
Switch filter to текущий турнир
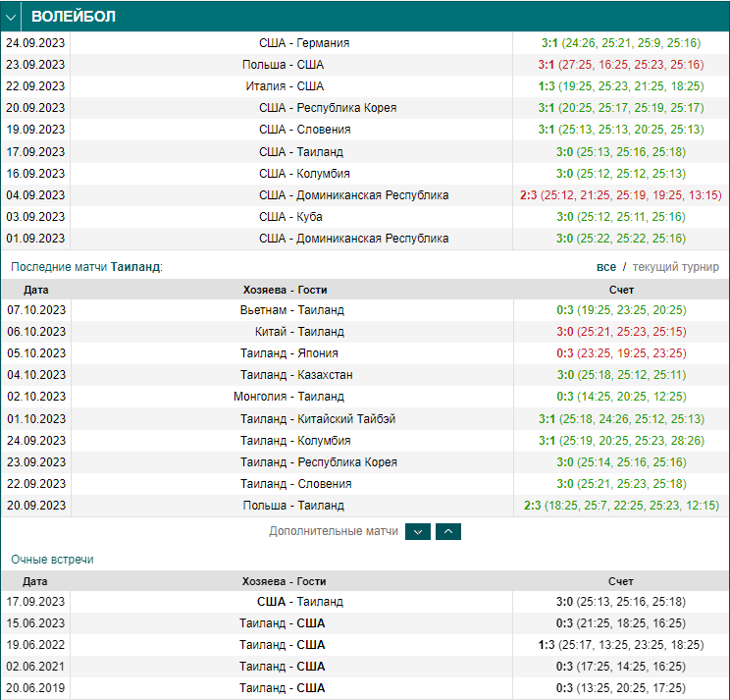675,267
